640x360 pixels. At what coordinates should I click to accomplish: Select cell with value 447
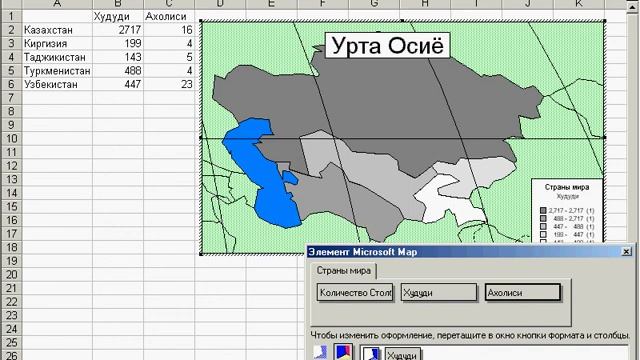click(x=118, y=84)
